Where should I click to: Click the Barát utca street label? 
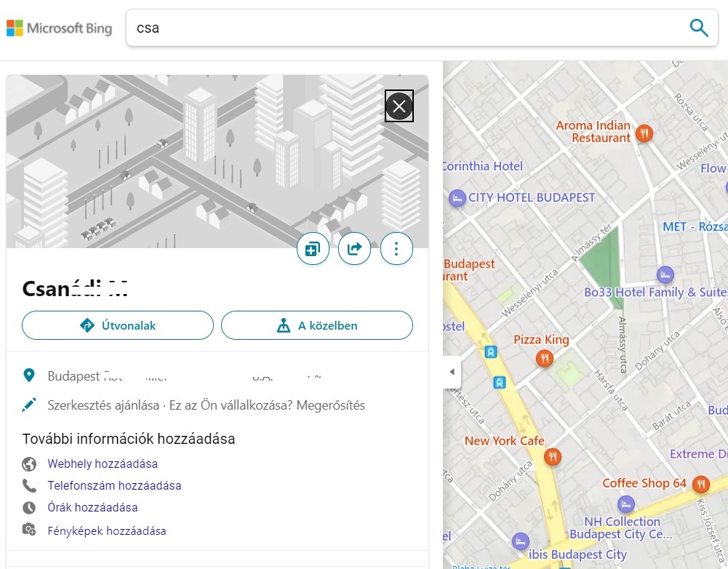pyautogui.click(x=671, y=415)
